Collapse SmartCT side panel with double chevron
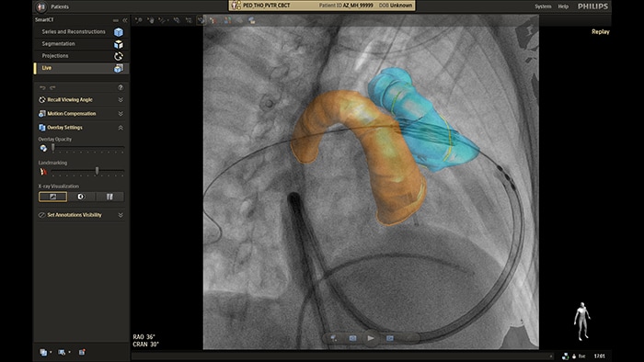The image size is (644, 362). [125, 20]
